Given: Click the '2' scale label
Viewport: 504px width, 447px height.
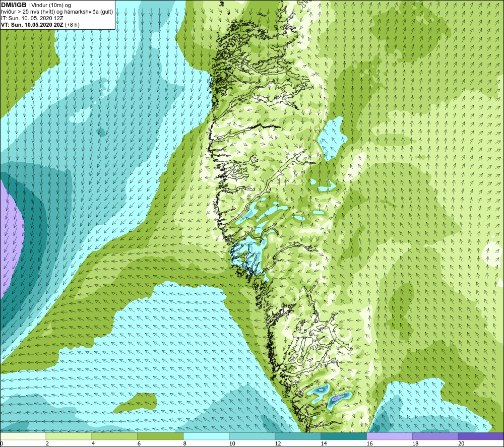Looking at the screenshot, I should pyautogui.click(x=47, y=443).
